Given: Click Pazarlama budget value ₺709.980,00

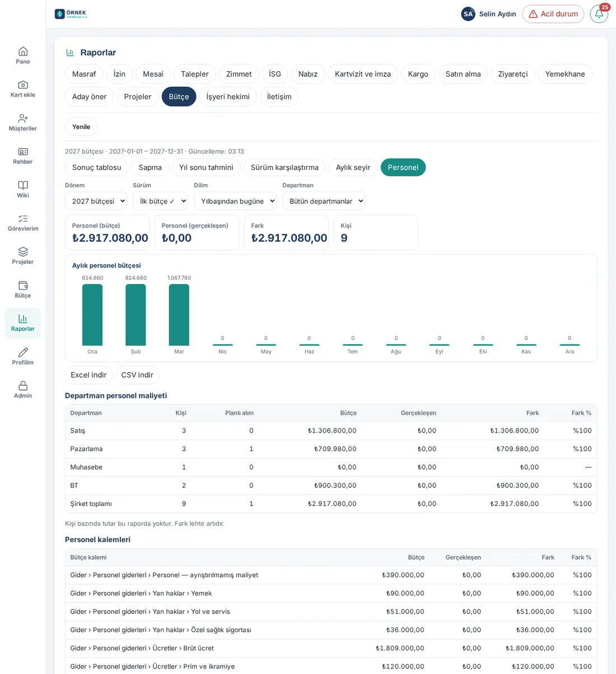Looking at the screenshot, I should coord(335,449).
